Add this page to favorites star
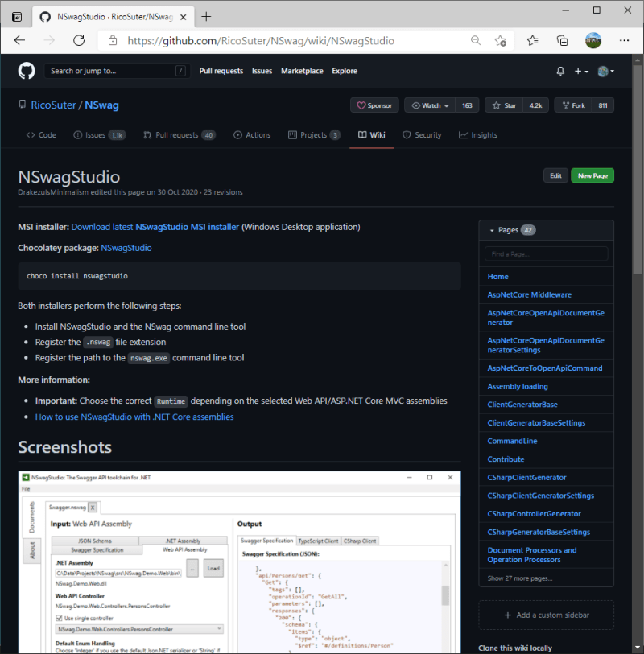644x654 pixels. tap(500, 40)
